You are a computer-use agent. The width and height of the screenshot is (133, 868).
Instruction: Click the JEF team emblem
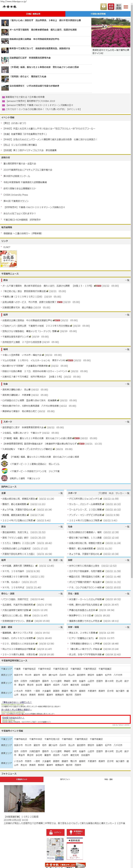point(4,471)
